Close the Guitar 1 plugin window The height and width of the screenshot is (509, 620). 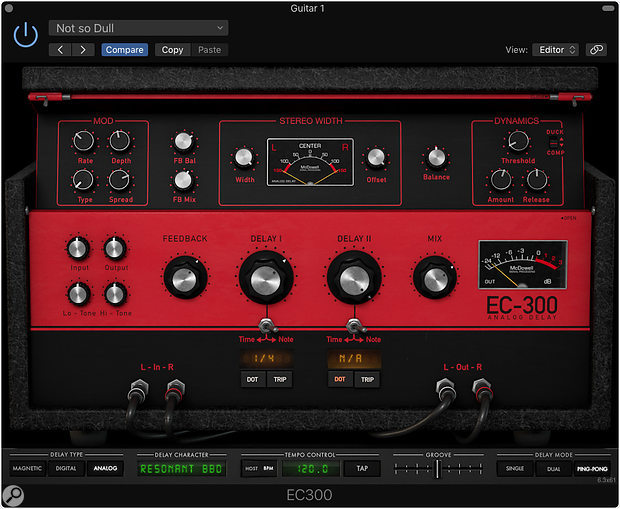click(9, 8)
